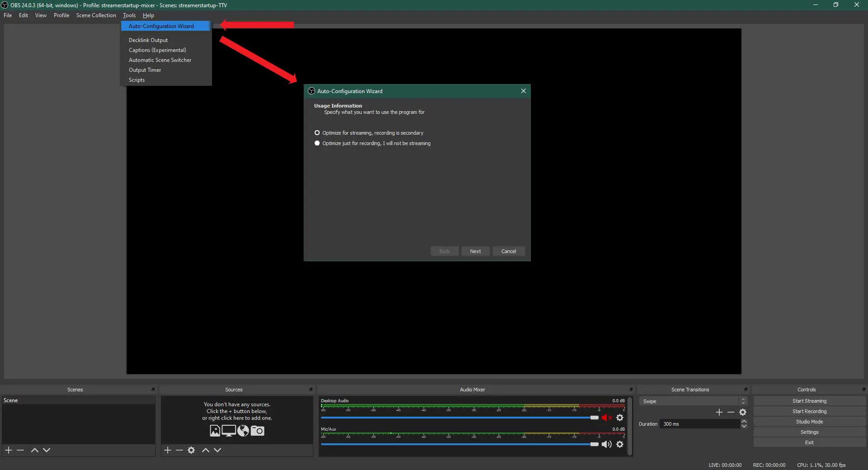Open Mic/Aux settings gear
Image resolution: width=868 pixels, height=470 pixels.
click(620, 444)
